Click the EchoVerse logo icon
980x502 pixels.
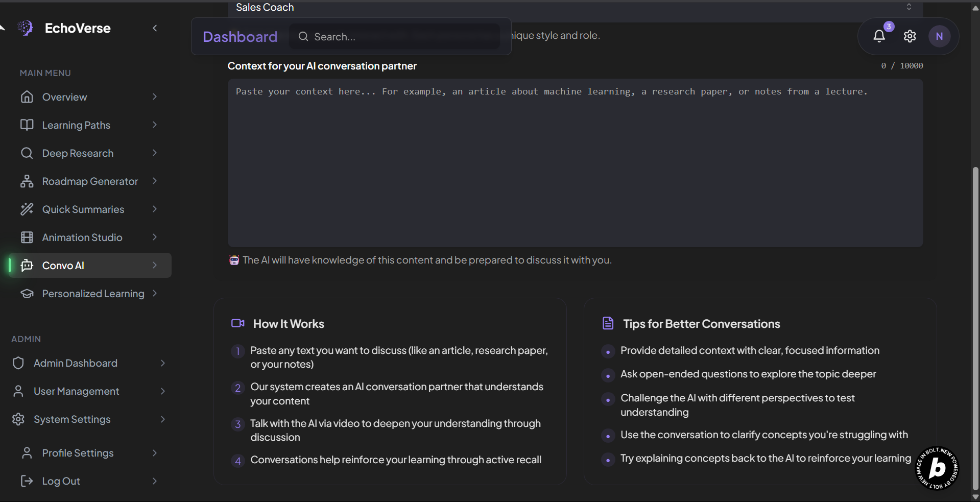click(x=25, y=28)
